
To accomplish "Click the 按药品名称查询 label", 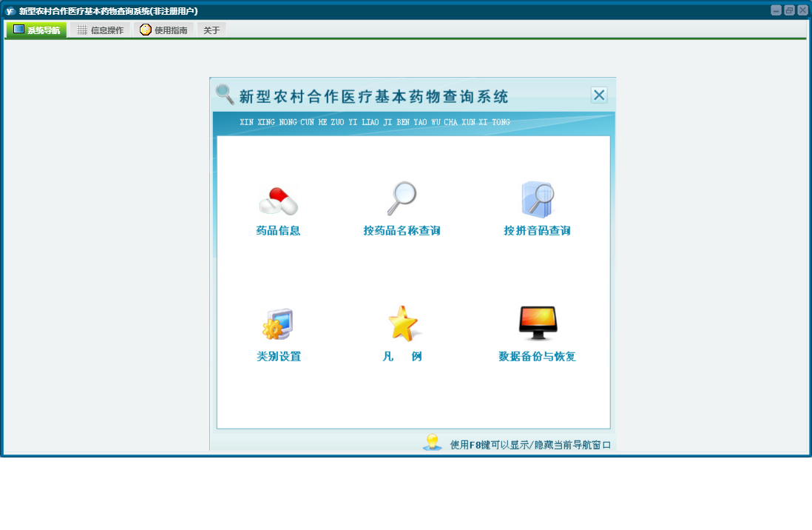I will click(402, 231).
